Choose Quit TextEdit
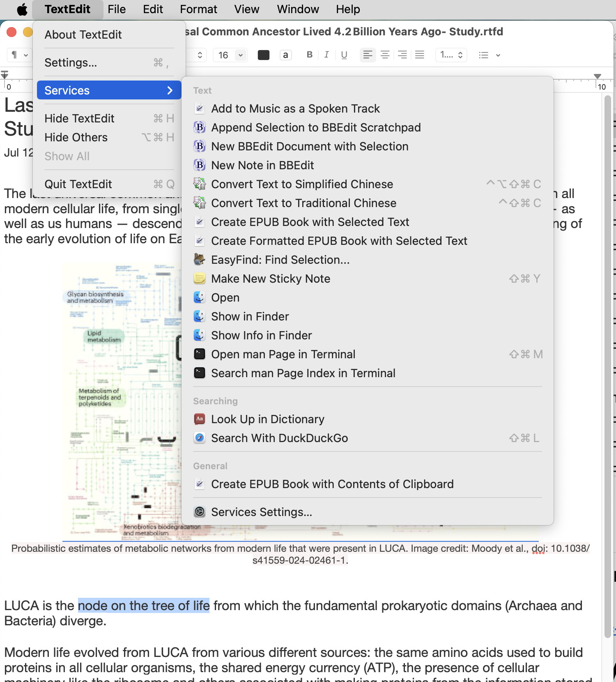Image resolution: width=616 pixels, height=682 pixels. point(109,184)
